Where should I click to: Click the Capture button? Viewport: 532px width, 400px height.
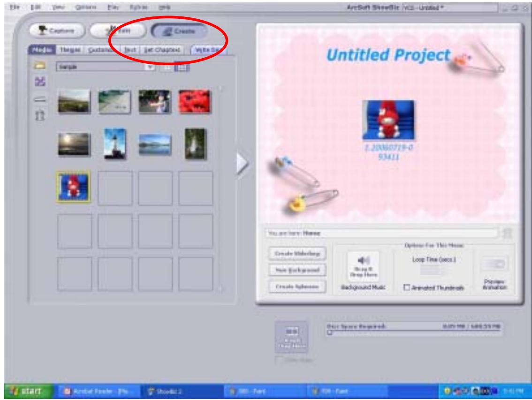[57, 30]
